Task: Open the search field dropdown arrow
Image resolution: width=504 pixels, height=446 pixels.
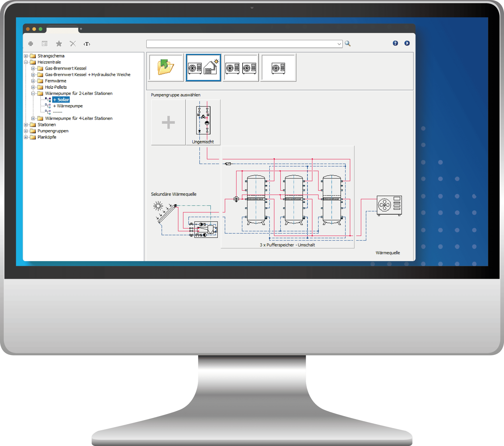Action: coord(339,44)
